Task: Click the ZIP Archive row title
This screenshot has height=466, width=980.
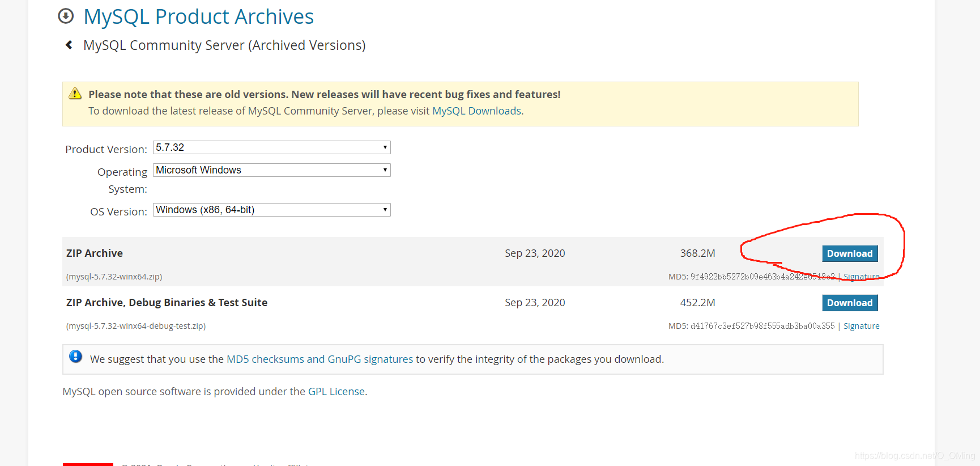Action: pos(95,253)
